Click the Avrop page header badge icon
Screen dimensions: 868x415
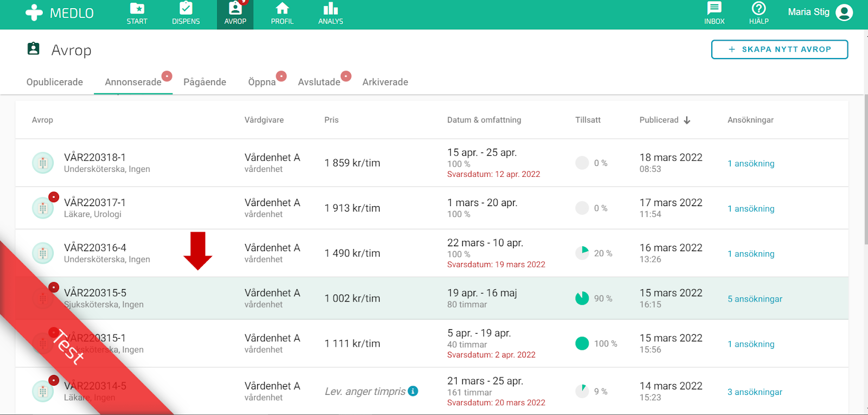[x=34, y=49]
